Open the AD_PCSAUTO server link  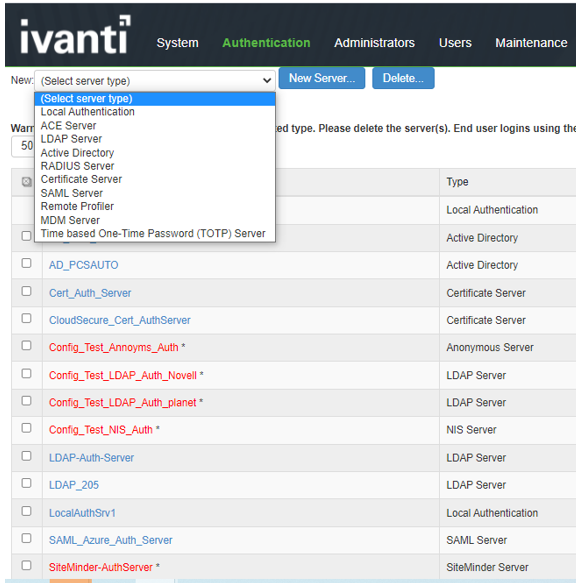click(x=84, y=265)
